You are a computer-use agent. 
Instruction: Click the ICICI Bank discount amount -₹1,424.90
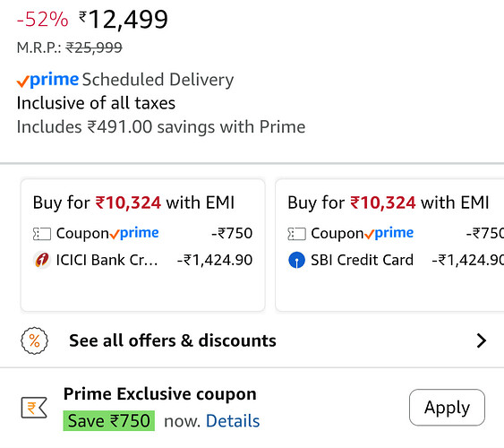[215, 260]
